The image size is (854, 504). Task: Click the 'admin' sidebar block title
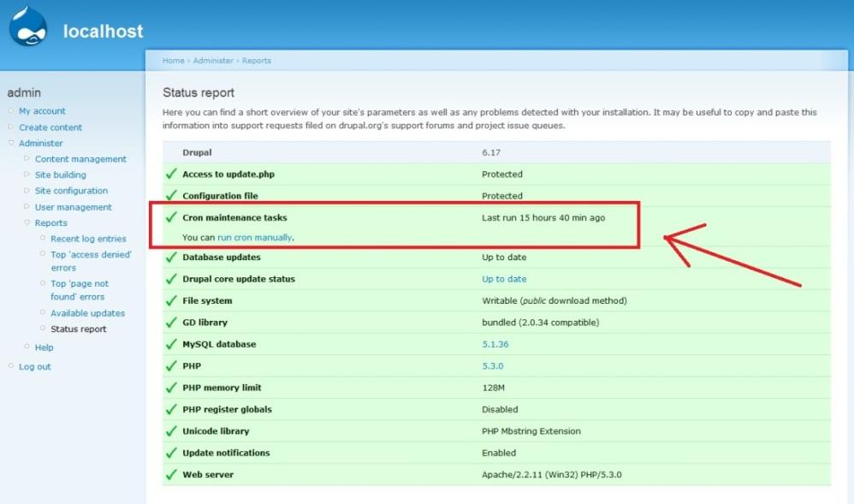click(x=24, y=92)
